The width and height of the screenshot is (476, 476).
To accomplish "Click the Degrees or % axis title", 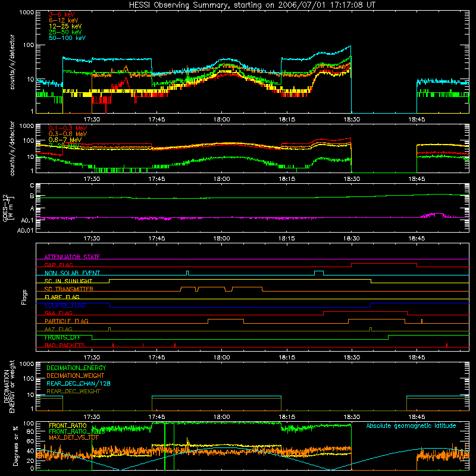I will point(15,446).
